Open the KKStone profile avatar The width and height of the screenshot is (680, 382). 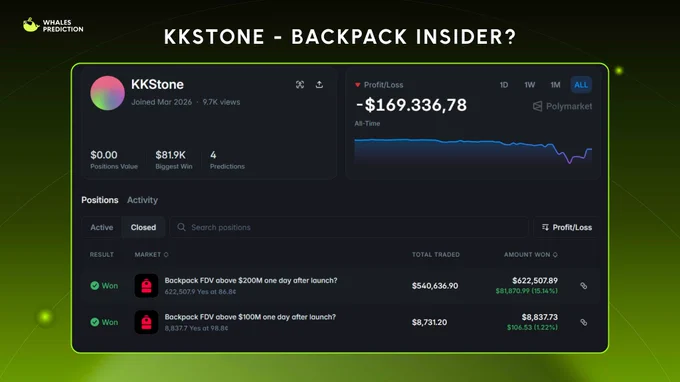click(108, 93)
